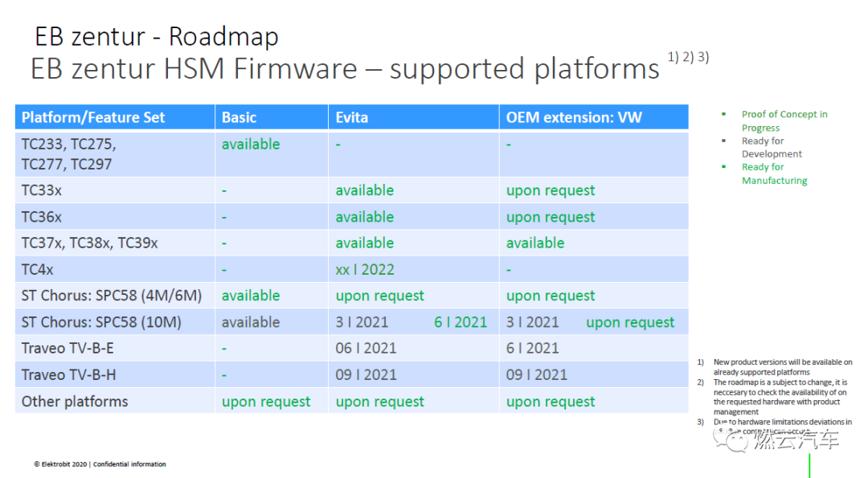Select the 'Ready for Development' legend entry

tap(772, 147)
